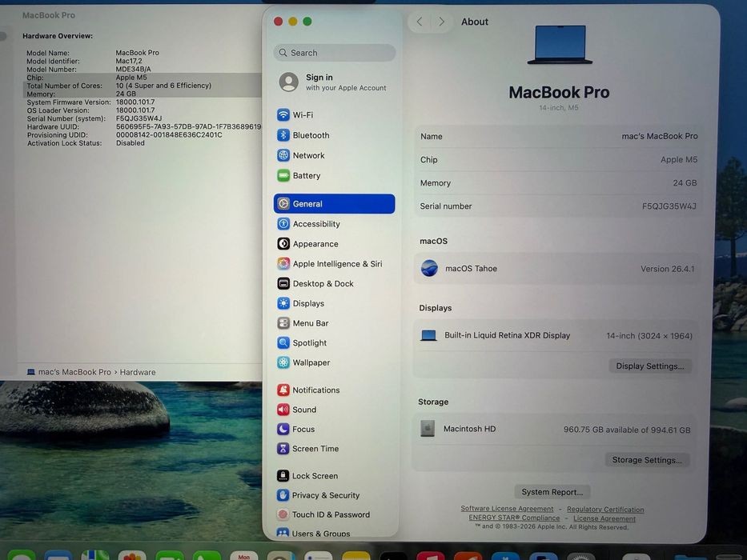Open the Wallpaper flower icon
Viewport: 747px width, 560px height.
click(283, 362)
